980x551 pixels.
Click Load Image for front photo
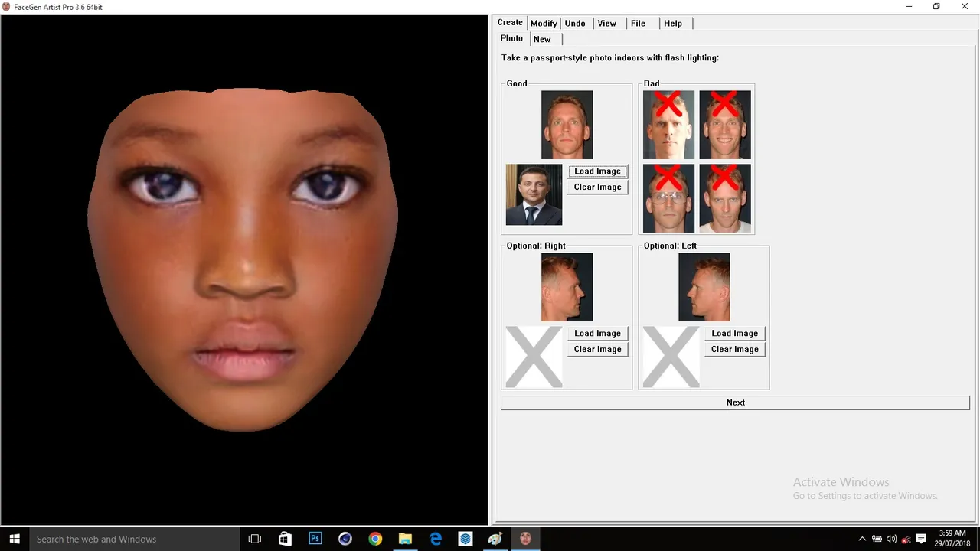(x=598, y=171)
